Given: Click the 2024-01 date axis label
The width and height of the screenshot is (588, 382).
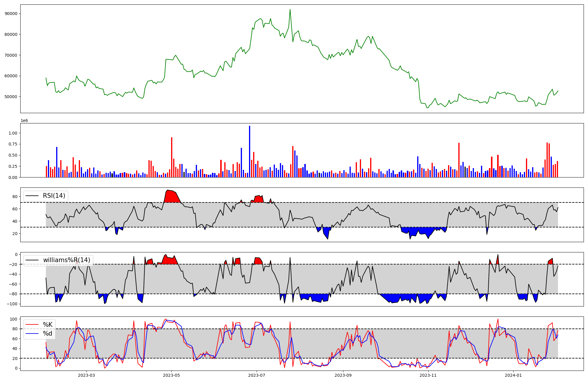Looking at the screenshot, I should click(513, 375).
